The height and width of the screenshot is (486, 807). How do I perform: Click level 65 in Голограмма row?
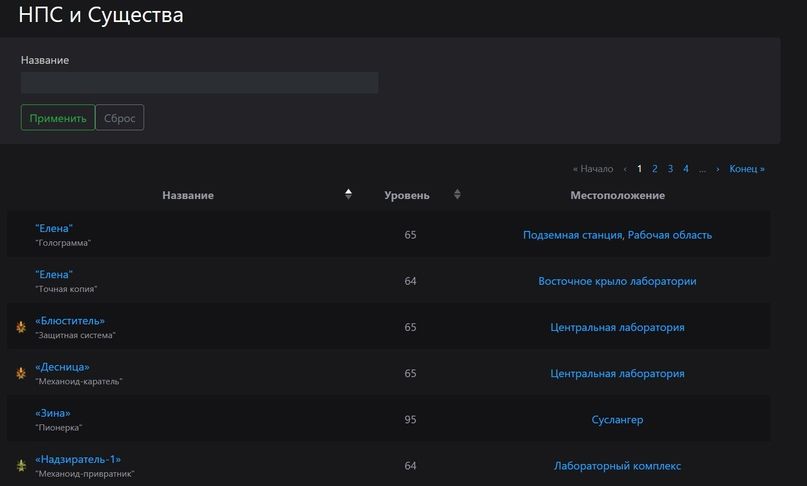point(410,235)
